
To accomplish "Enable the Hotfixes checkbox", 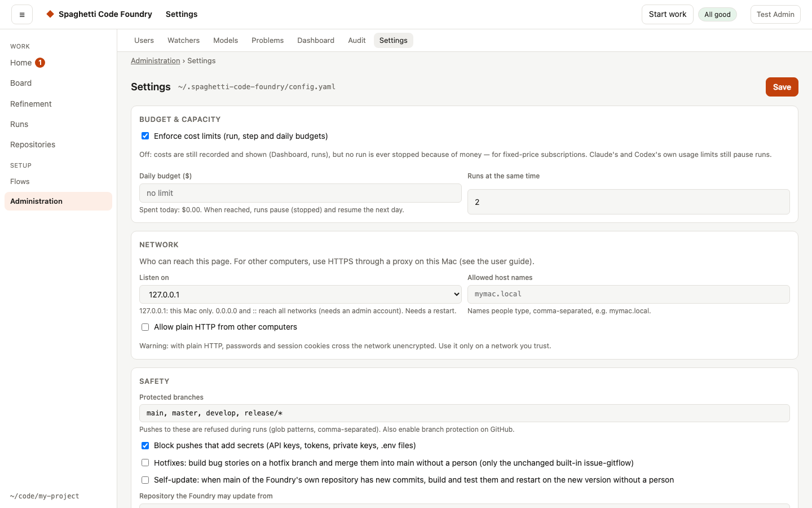I will point(145,463).
